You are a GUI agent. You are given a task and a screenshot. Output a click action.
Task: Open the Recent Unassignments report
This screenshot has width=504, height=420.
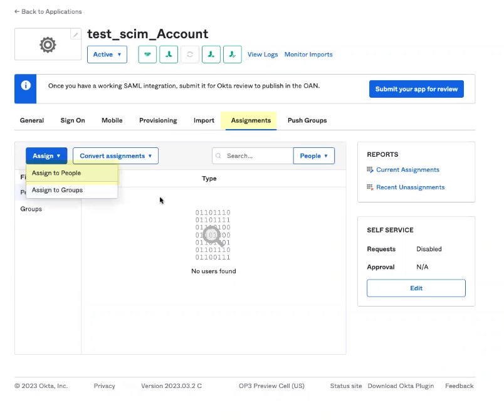pos(410,187)
